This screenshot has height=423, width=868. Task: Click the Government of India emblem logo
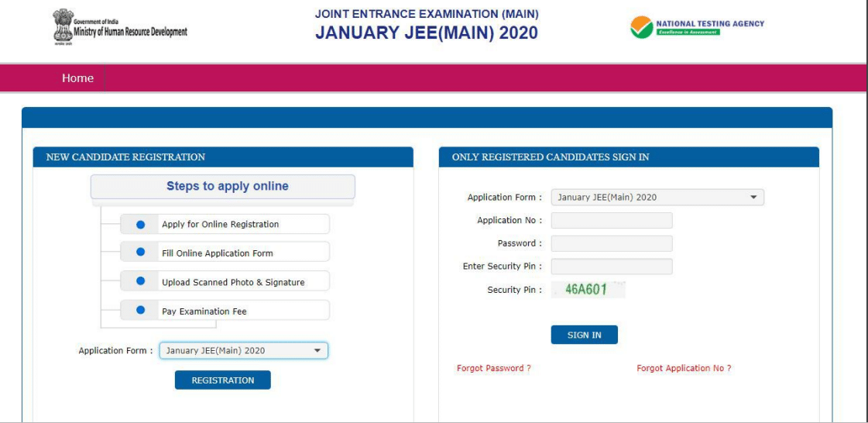[x=60, y=26]
